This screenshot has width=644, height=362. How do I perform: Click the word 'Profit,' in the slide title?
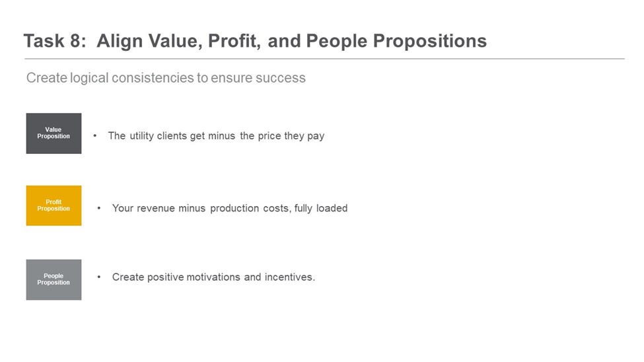[234, 41]
